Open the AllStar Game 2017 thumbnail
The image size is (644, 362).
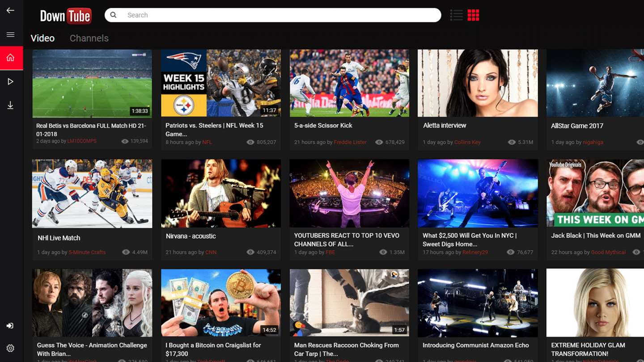(x=595, y=83)
